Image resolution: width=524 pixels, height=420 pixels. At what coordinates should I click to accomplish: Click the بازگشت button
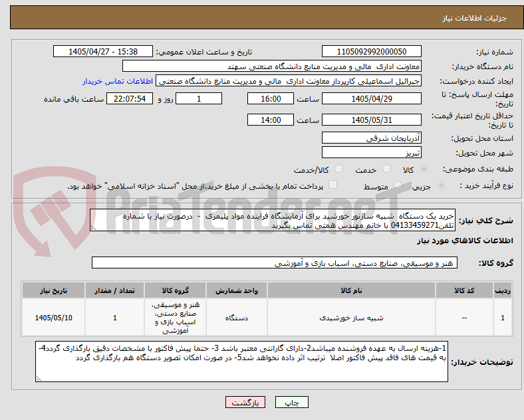(245, 402)
